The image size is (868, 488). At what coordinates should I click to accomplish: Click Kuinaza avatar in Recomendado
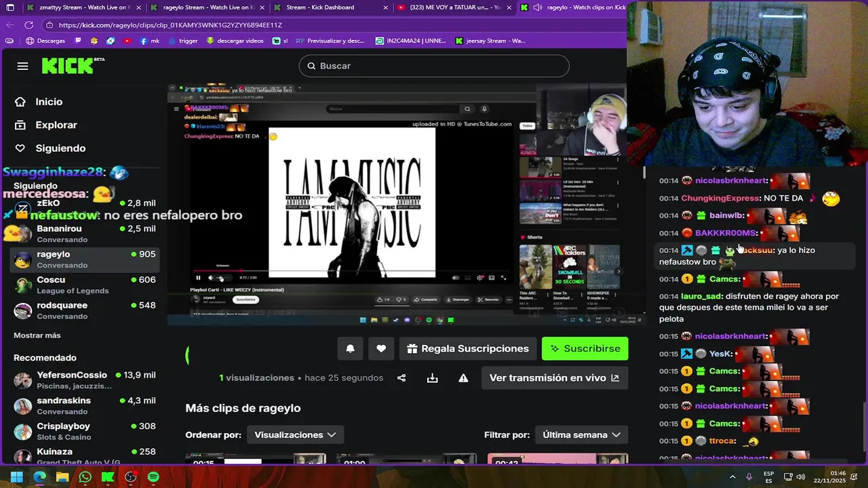click(23, 456)
